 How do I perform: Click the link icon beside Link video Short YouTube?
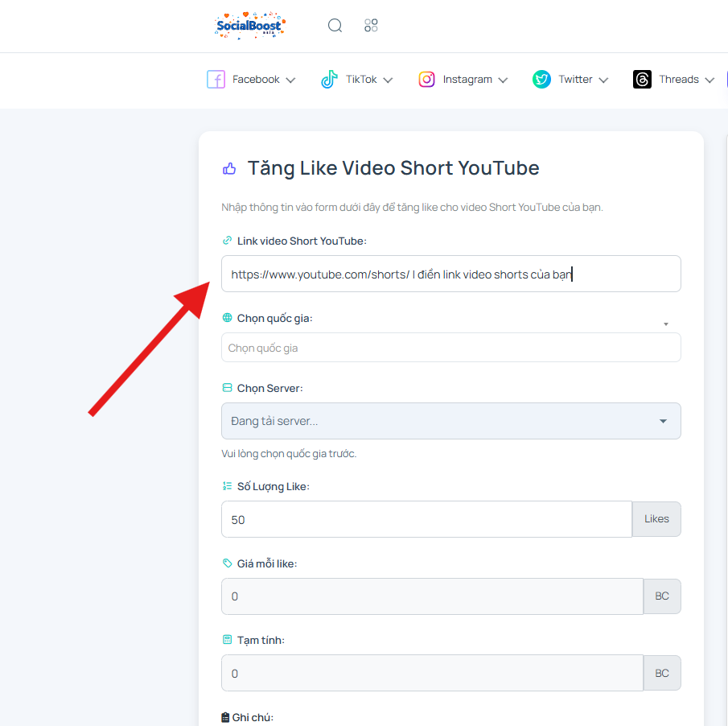click(227, 241)
